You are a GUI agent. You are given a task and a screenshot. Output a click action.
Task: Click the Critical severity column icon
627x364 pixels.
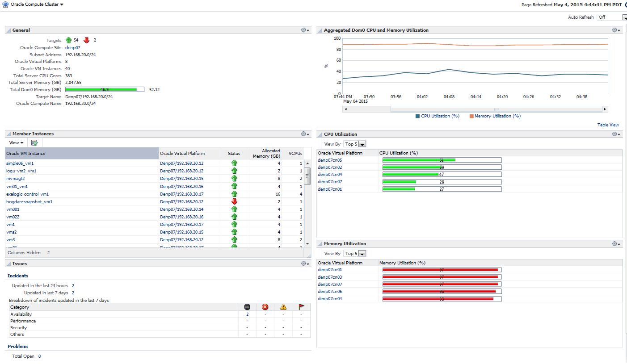[265, 307]
